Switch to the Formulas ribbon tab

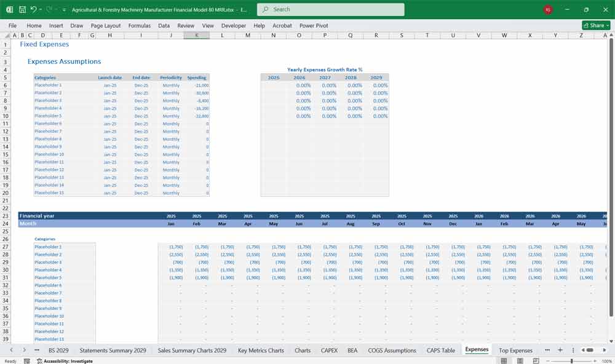[140, 26]
